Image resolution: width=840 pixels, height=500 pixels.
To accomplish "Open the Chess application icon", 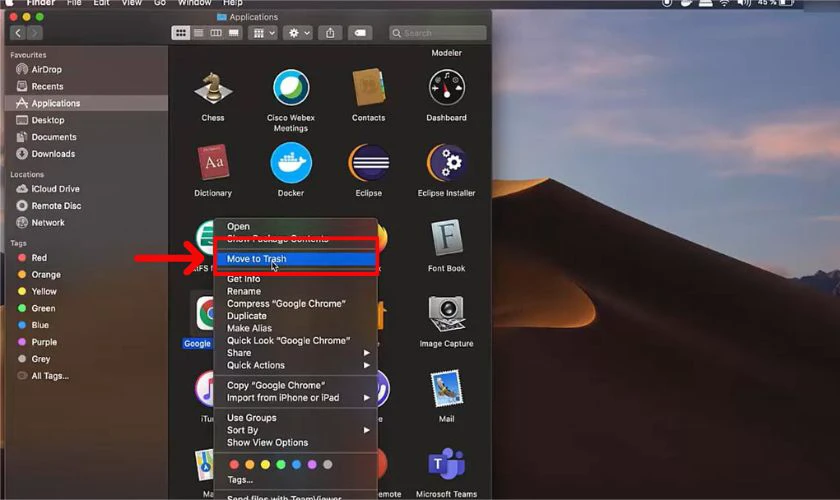I will coord(213,88).
